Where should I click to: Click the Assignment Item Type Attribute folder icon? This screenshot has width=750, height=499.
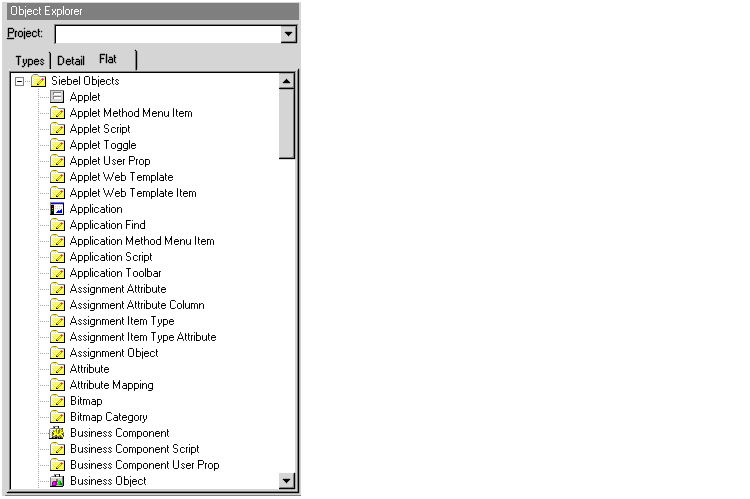point(57,337)
